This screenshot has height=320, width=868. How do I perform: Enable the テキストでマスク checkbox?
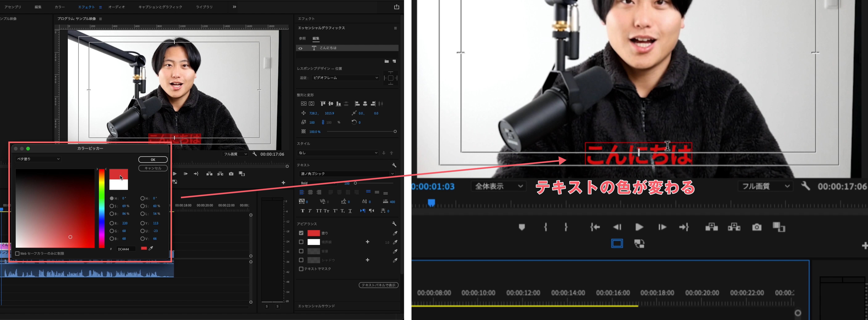coord(301,269)
